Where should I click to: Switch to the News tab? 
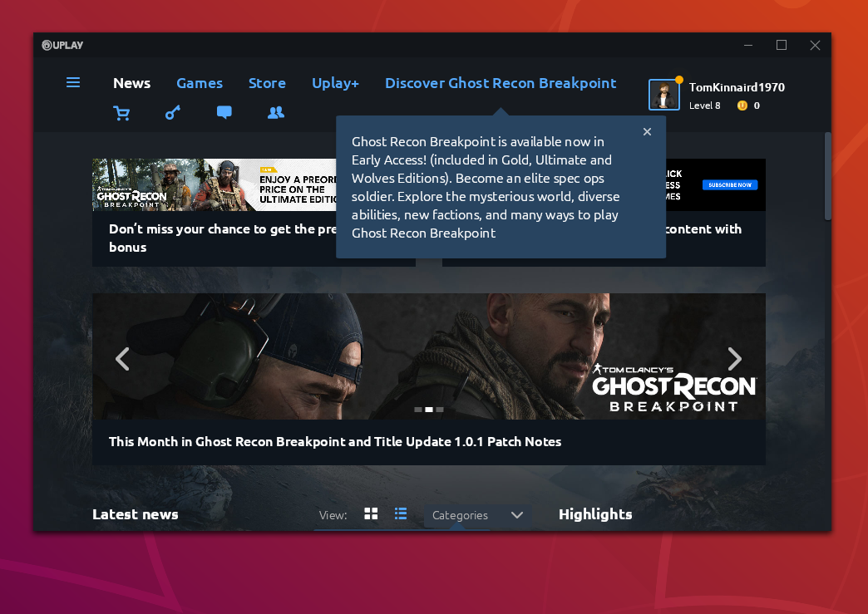tap(131, 83)
